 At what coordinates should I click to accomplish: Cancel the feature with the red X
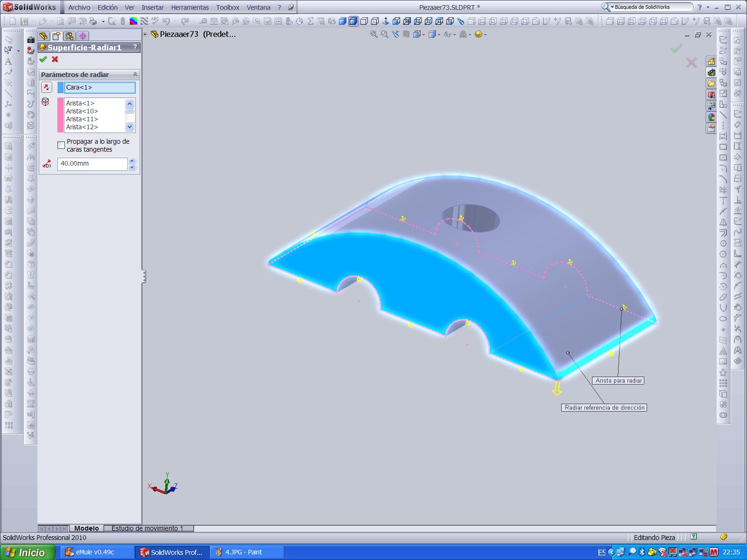point(55,59)
